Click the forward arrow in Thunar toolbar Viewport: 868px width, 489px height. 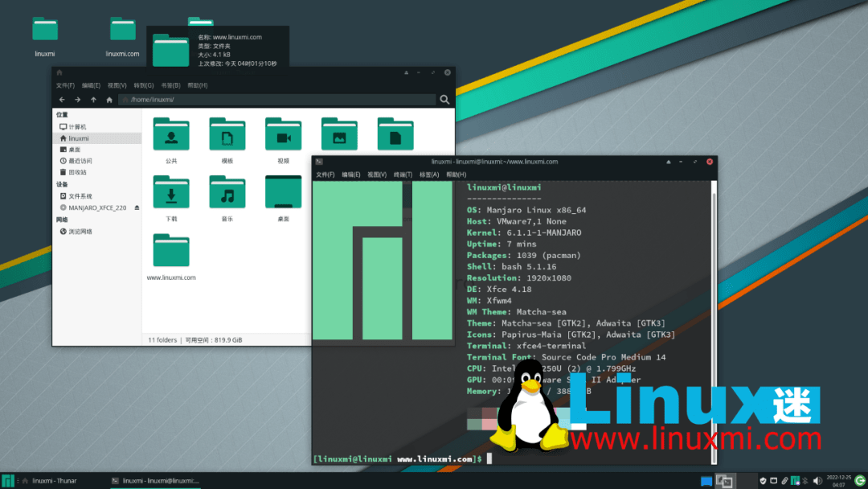click(78, 100)
